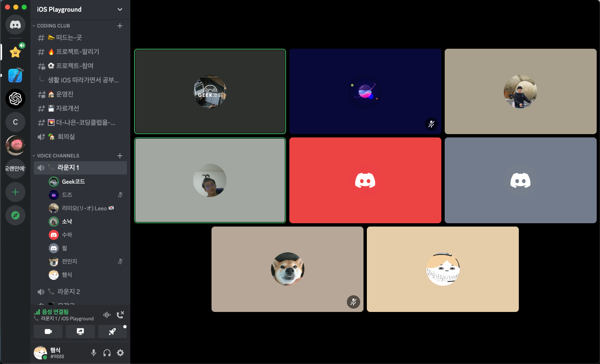
Task: Open the Xcode-themed server icon
Action: [15, 75]
